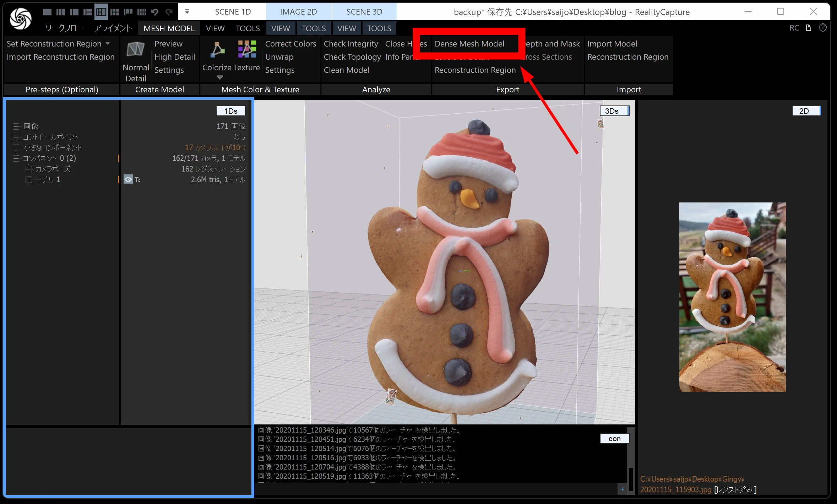Image resolution: width=837 pixels, height=504 pixels.
Task: Toggle the eye visibility for モデル 1
Action: click(128, 179)
